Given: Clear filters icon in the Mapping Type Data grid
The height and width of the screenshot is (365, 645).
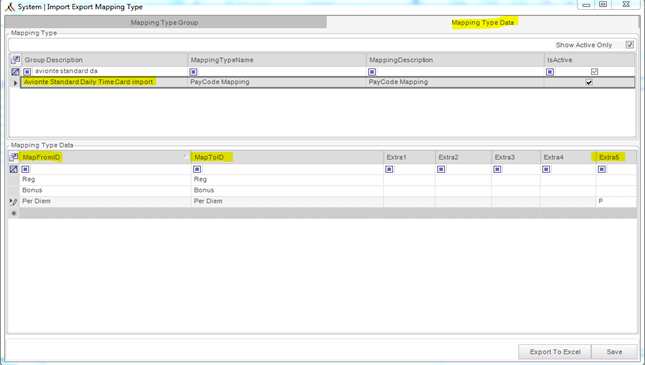Looking at the screenshot, I should click(x=14, y=169).
